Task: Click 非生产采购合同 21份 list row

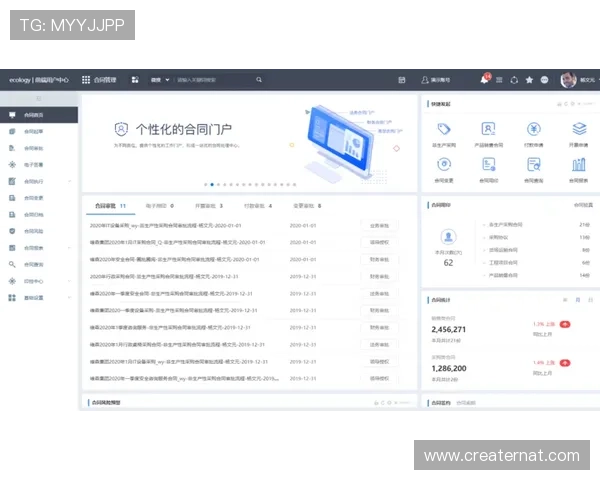Action: pyautogui.click(x=536, y=225)
